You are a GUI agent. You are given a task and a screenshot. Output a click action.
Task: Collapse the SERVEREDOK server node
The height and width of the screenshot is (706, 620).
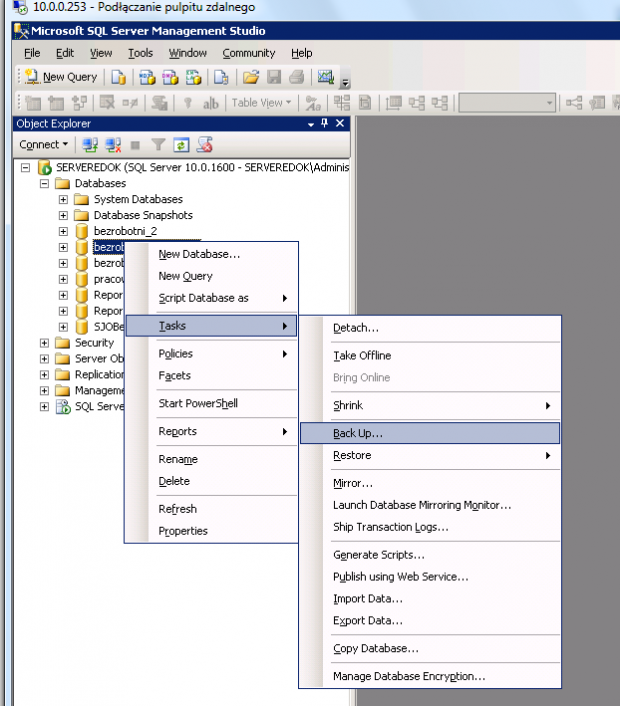tap(26, 168)
